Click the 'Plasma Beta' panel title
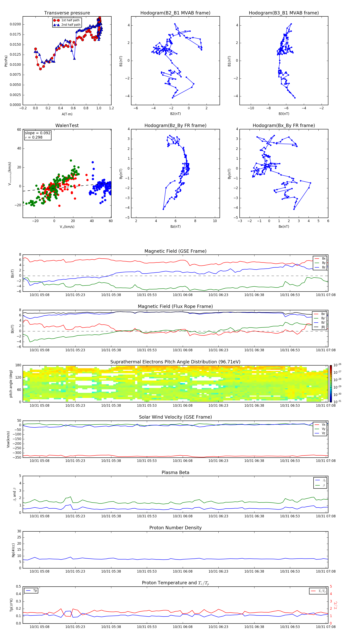This screenshot has width=351, height=644. click(x=175, y=472)
